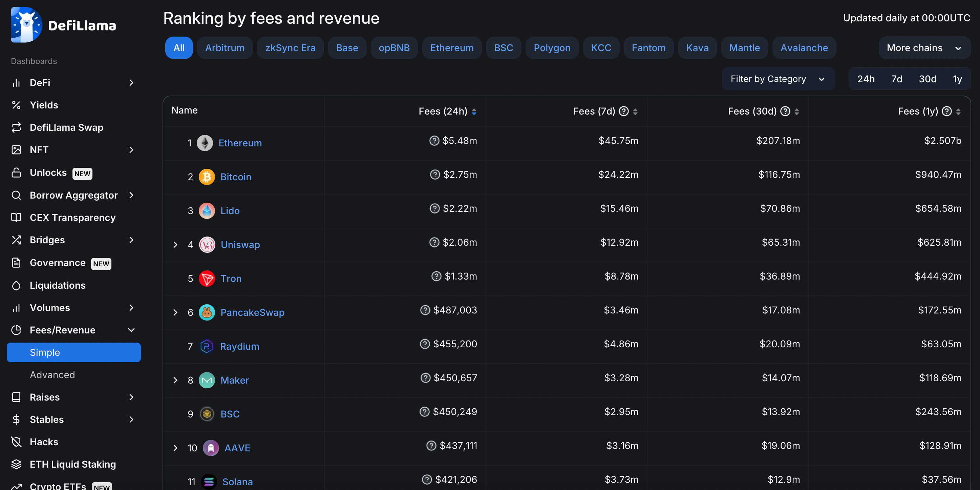This screenshot has width=980, height=490.
Task: Filter by the Ethereum chain button
Action: pyautogui.click(x=452, y=48)
